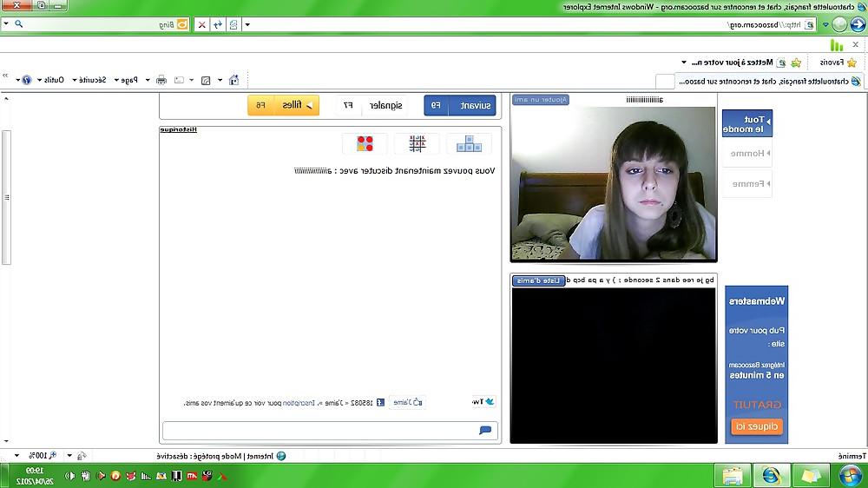Image resolution: width=868 pixels, height=488 pixels.
Task: Open the recent pages dropdown beside the Forward button
Action: [x=825, y=25]
